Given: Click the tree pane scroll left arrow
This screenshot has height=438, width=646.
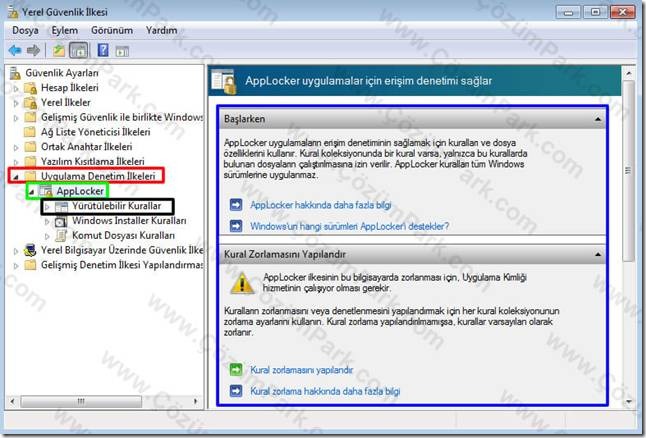Looking at the screenshot, I should pos(12,401).
